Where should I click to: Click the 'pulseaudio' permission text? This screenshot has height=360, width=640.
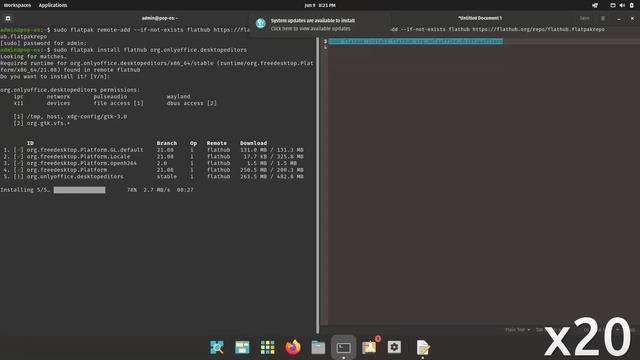pos(110,97)
